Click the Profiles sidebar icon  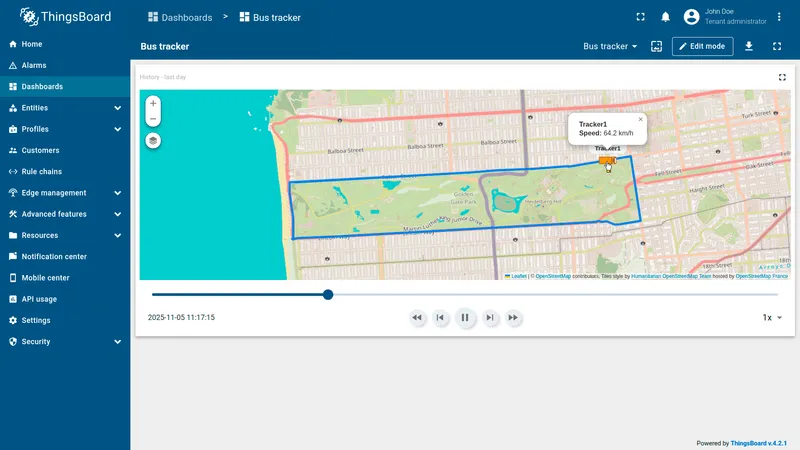(x=13, y=129)
